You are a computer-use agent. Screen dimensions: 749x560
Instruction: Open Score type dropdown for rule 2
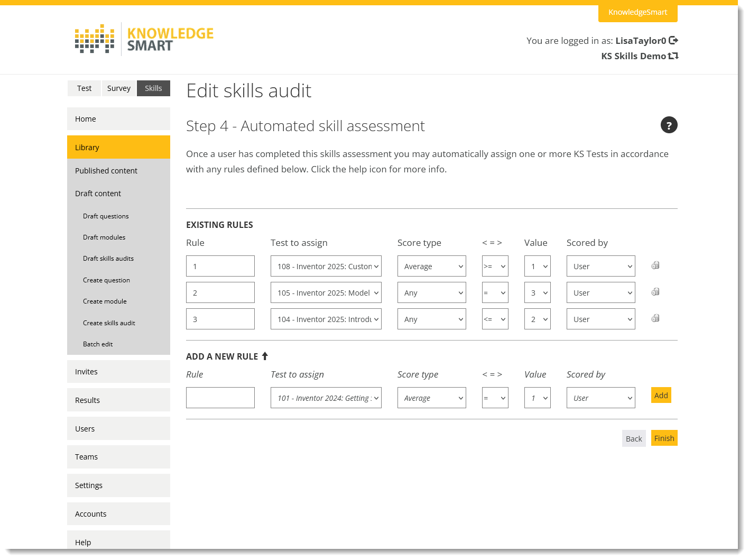pyautogui.click(x=432, y=292)
